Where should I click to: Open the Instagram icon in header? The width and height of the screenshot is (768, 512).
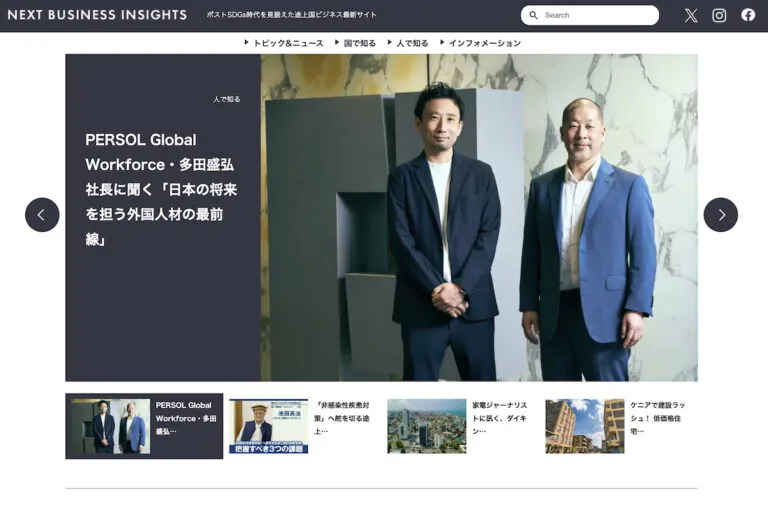(x=719, y=15)
